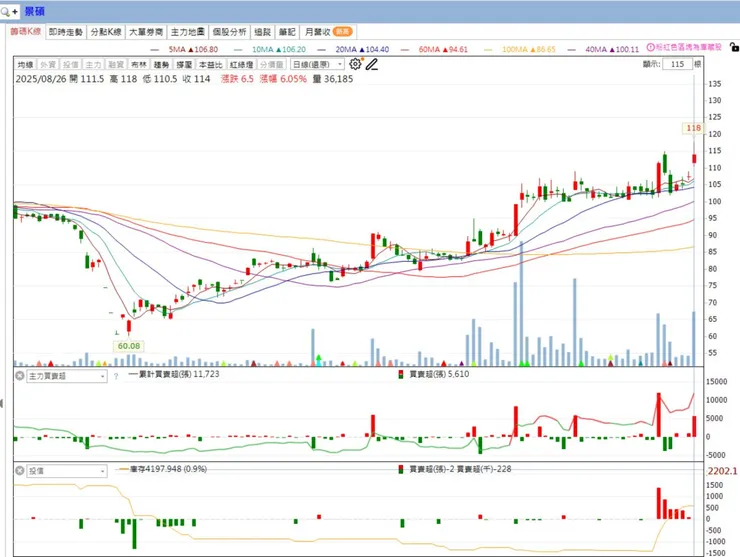Click the pink 粉紅色區塊 notice text
Image resolution: width=740 pixels, height=557 pixels.
pos(688,47)
